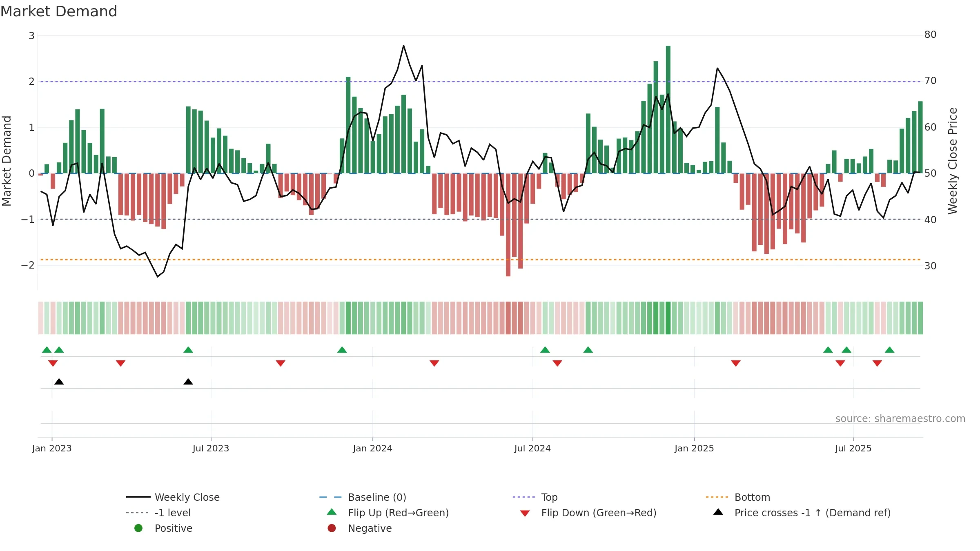Image resolution: width=980 pixels, height=551 pixels.
Task: Click the black Price crosses legend triangle
Action: point(718,512)
